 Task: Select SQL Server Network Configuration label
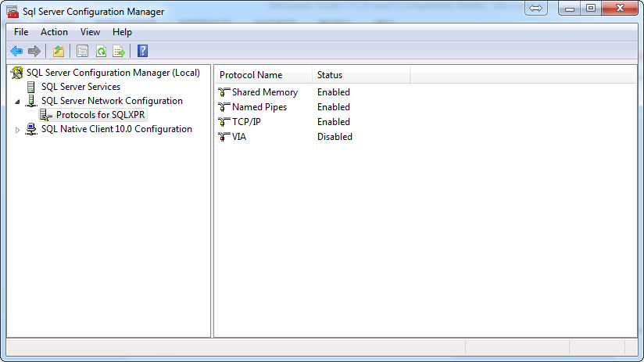coord(112,101)
